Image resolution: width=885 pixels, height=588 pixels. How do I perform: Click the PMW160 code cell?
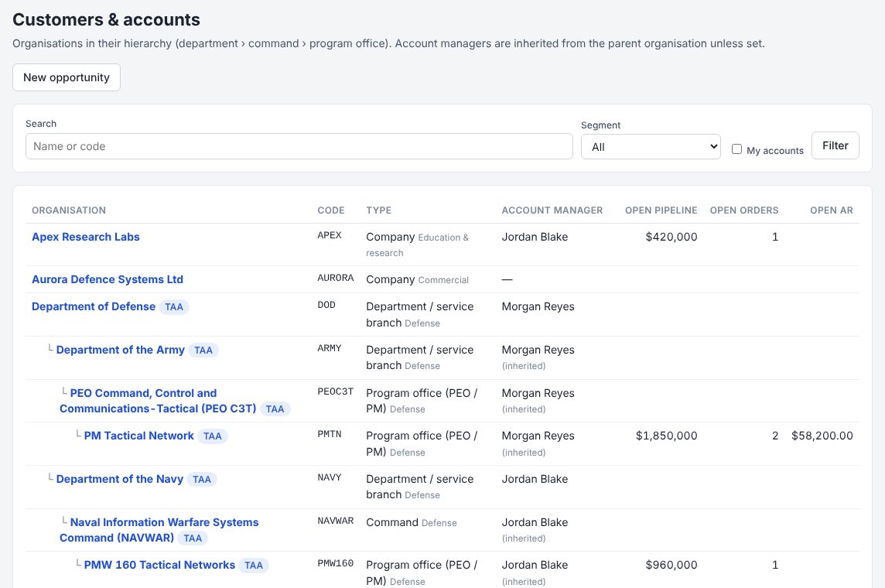pos(335,563)
